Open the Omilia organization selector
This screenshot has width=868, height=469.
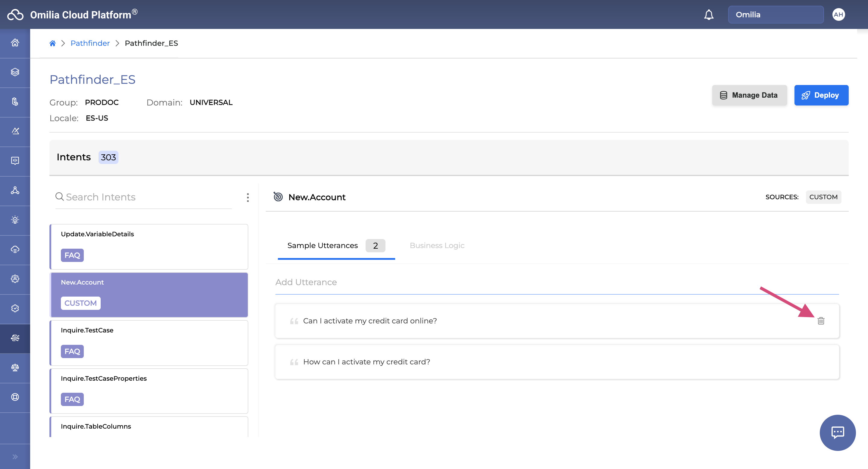776,14
